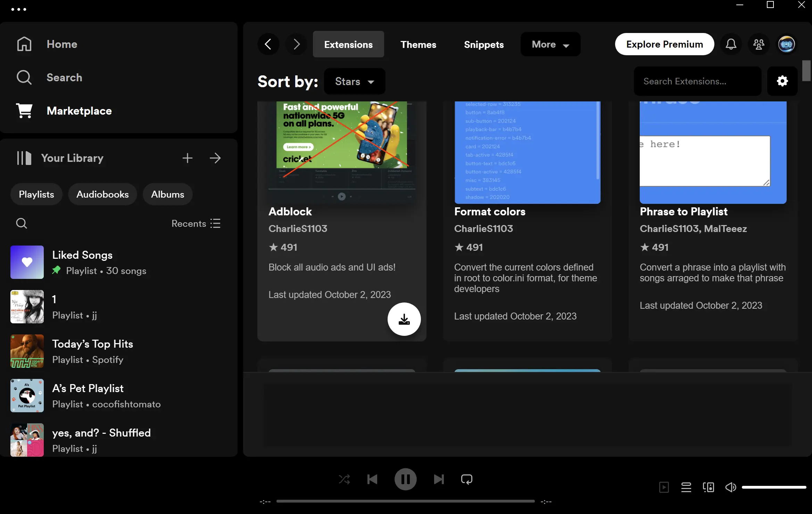Select the Extensions tab

point(349,44)
